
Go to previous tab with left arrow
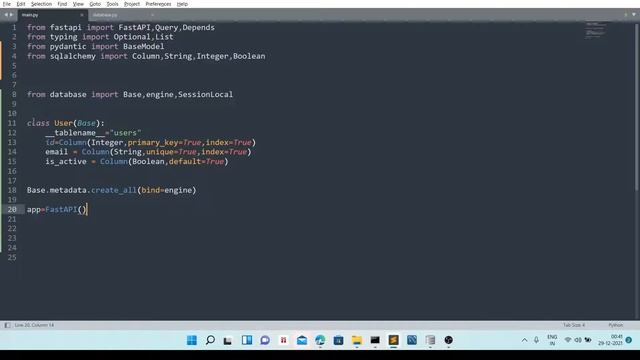tap(6, 15)
